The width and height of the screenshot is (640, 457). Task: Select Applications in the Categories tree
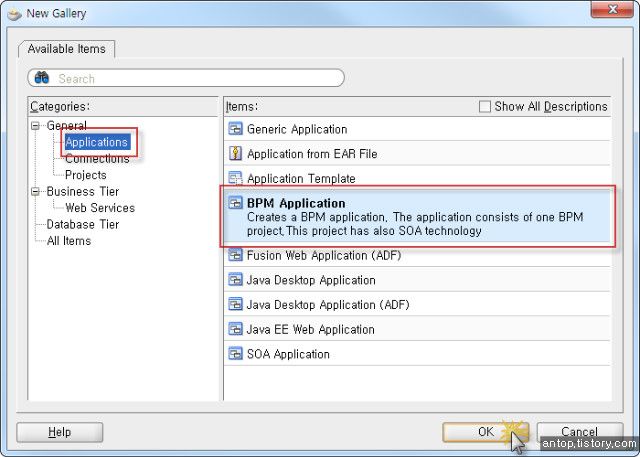[x=97, y=142]
